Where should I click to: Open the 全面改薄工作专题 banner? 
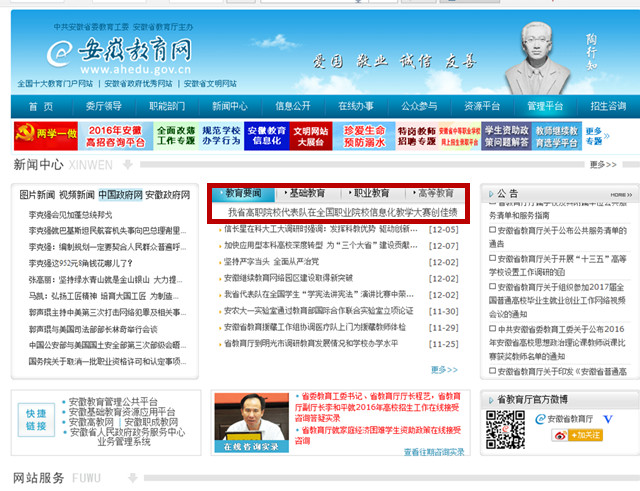coord(176,136)
